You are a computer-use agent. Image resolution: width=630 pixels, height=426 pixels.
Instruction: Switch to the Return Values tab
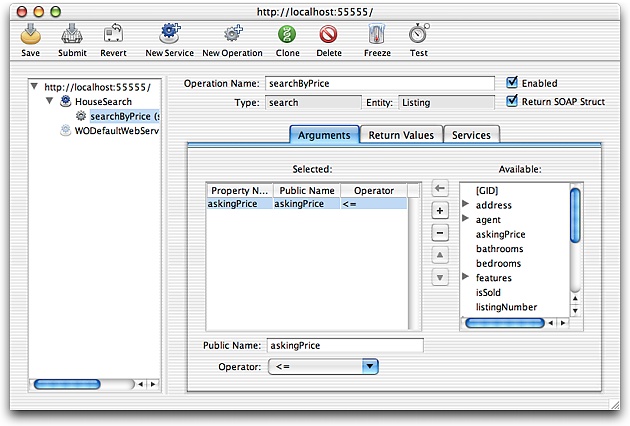pos(401,135)
